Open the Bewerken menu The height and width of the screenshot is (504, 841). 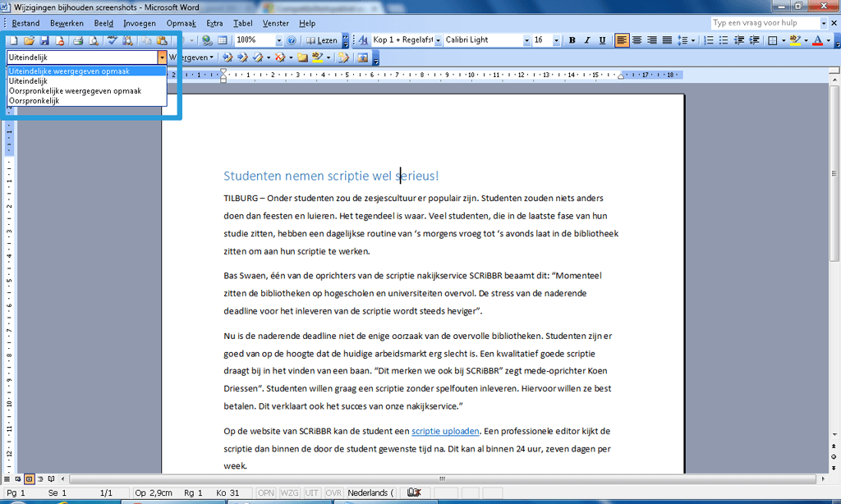click(67, 23)
